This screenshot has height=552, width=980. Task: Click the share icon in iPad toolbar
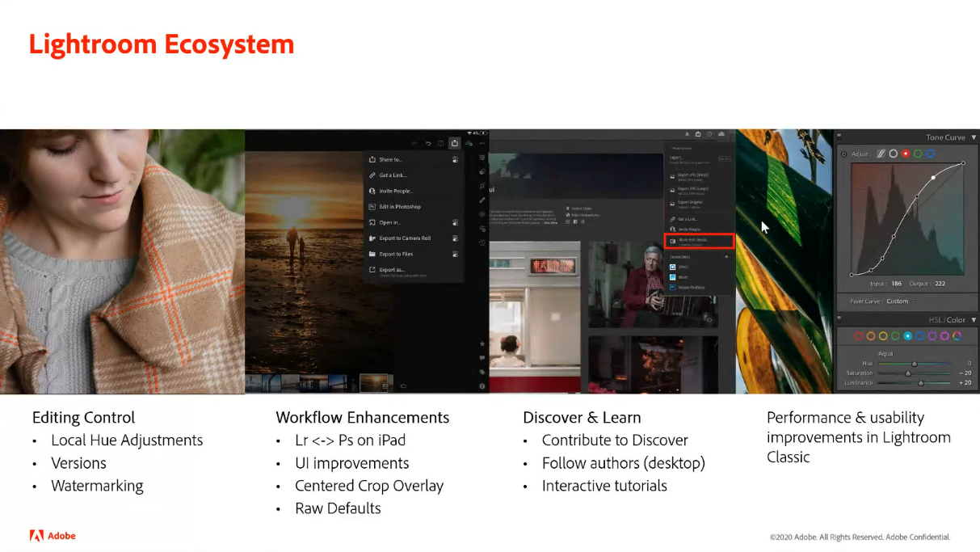coord(455,143)
